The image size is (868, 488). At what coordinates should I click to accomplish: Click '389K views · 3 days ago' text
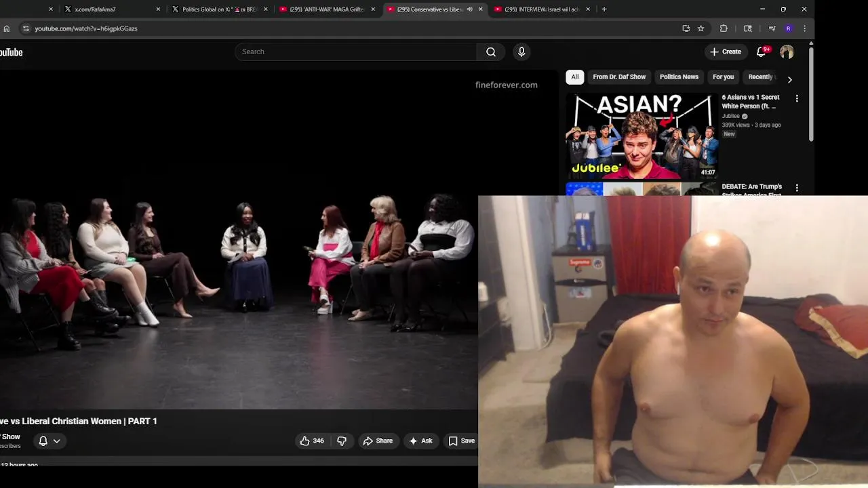point(751,125)
